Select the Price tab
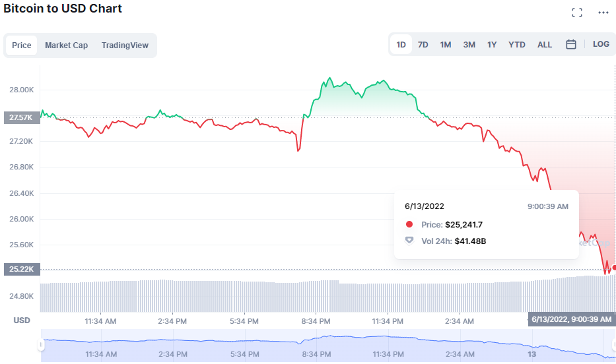The width and height of the screenshot is (616, 364). tap(22, 45)
